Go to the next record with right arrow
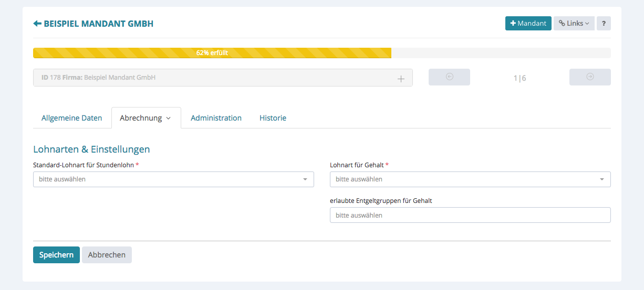This screenshot has height=290, width=644. pyautogui.click(x=590, y=77)
